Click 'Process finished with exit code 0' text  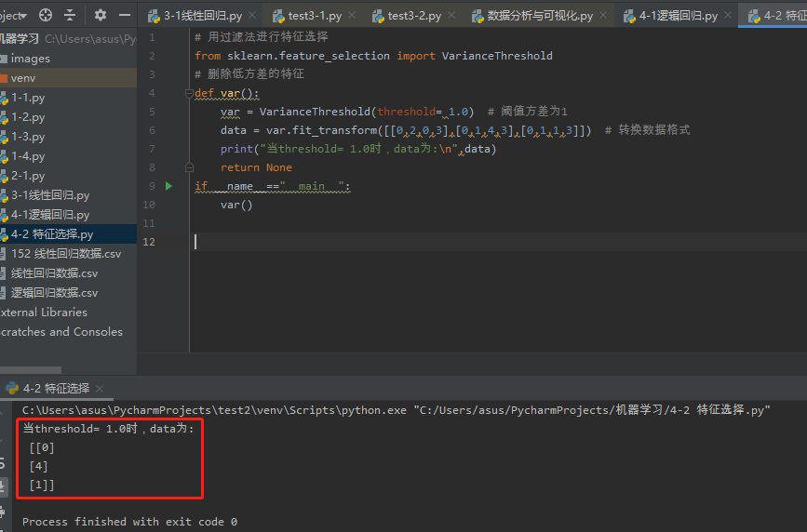pyautogui.click(x=129, y=522)
